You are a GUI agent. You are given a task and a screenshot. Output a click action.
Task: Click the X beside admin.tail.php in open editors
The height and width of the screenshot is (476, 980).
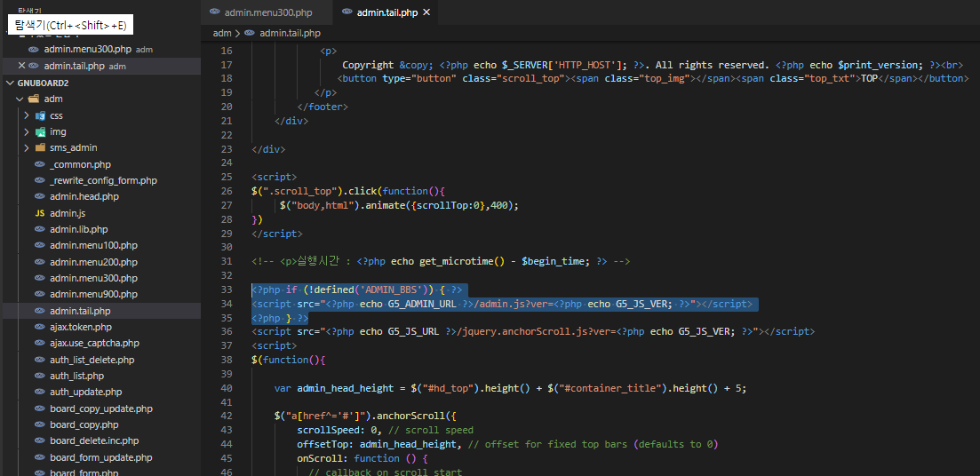point(21,66)
